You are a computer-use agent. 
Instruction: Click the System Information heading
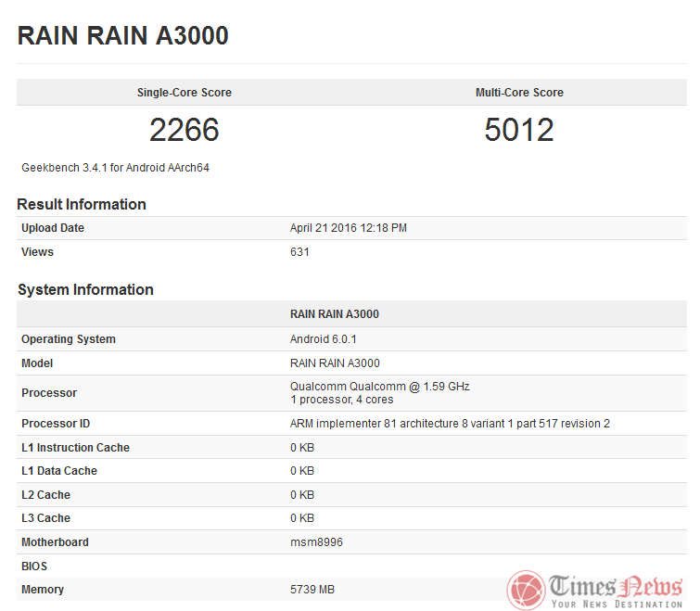[85, 289]
